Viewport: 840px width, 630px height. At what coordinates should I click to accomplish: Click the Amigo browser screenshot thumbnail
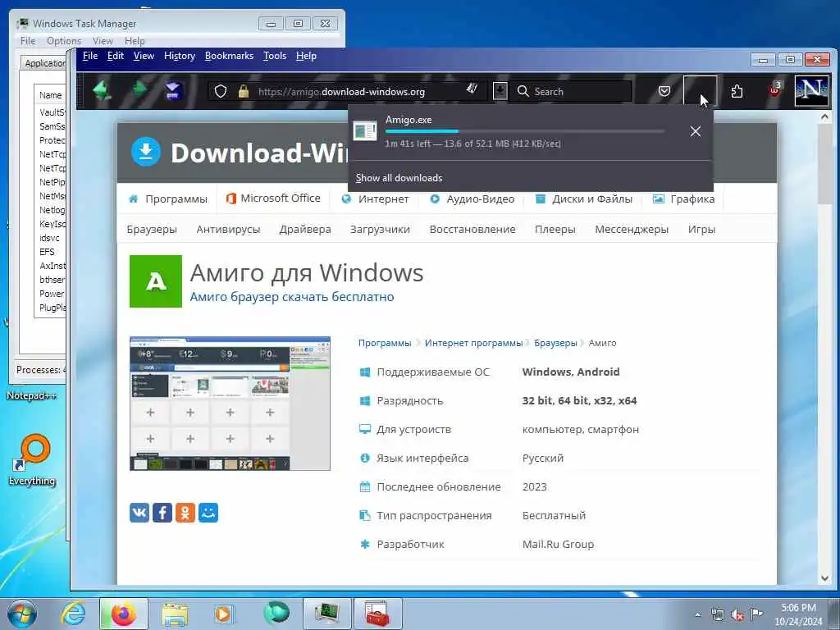tap(230, 404)
